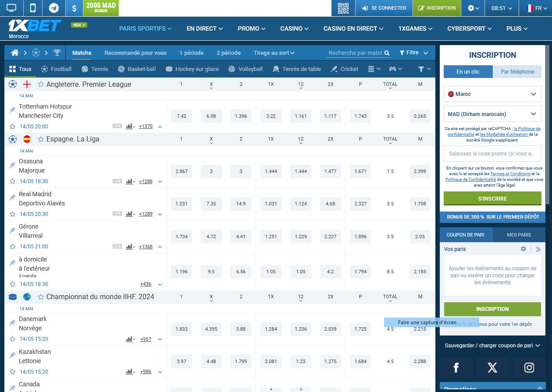
Task: Type in the promo code field
Action: [492, 153]
